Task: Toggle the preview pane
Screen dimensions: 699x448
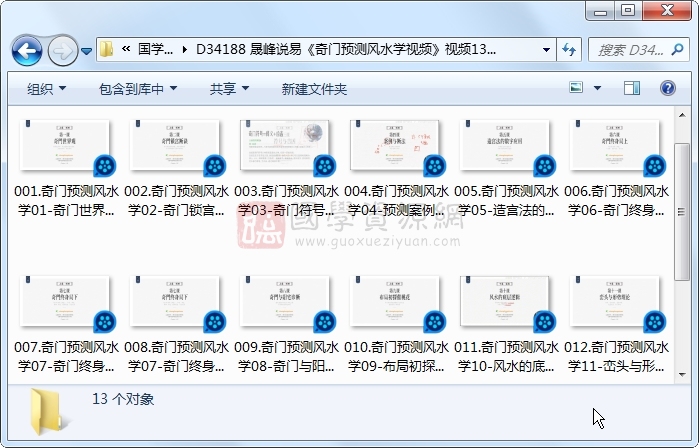Action: point(631,88)
